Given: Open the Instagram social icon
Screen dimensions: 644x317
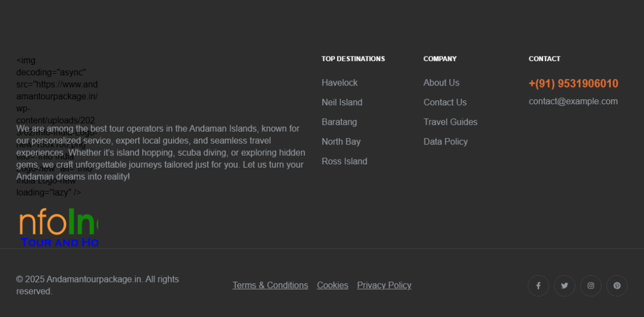Looking at the screenshot, I should 591,286.
